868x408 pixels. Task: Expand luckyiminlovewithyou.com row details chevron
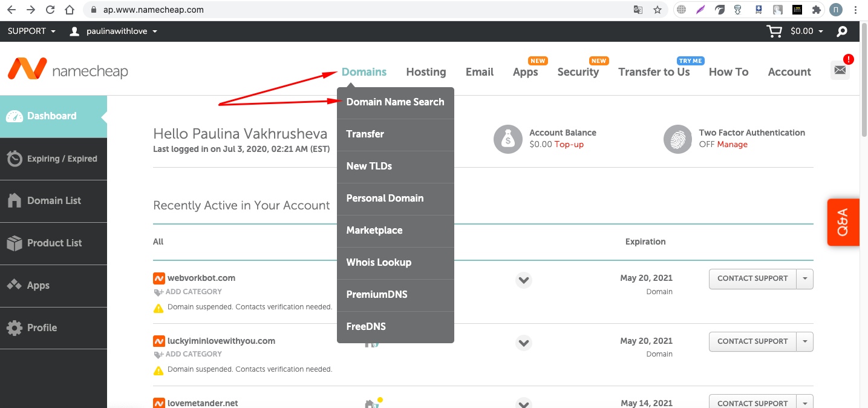point(524,343)
